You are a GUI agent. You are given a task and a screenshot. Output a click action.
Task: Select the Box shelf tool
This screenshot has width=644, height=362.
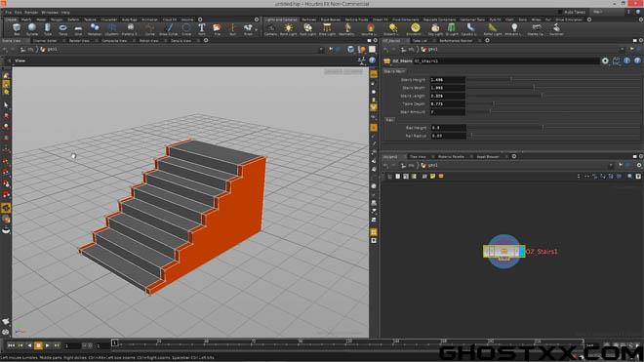tap(17, 29)
